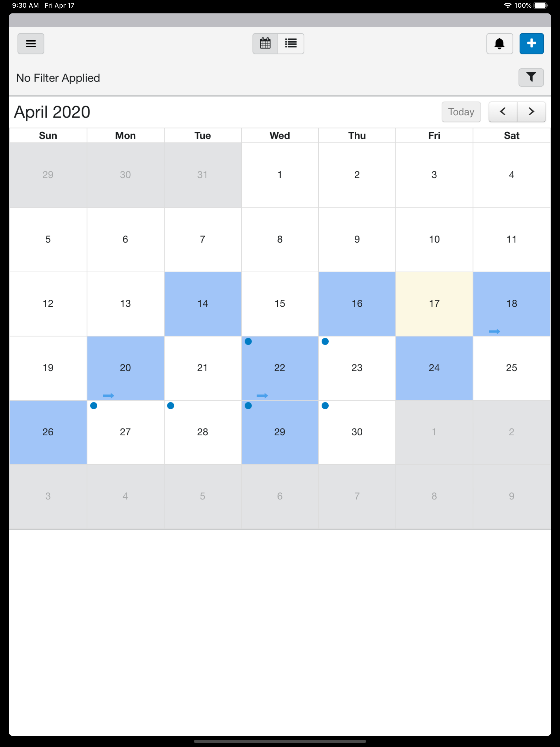
Task: Go to next month with right chevron
Action: [531, 112]
